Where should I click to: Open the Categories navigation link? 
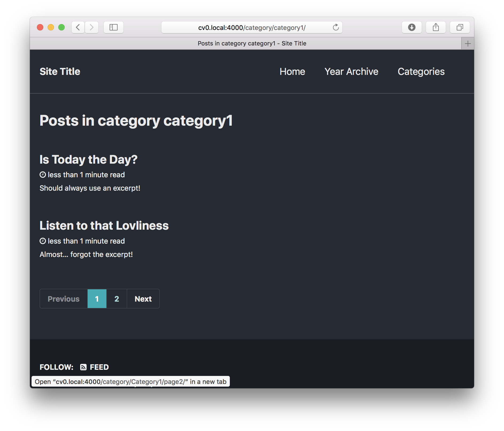coord(421,72)
